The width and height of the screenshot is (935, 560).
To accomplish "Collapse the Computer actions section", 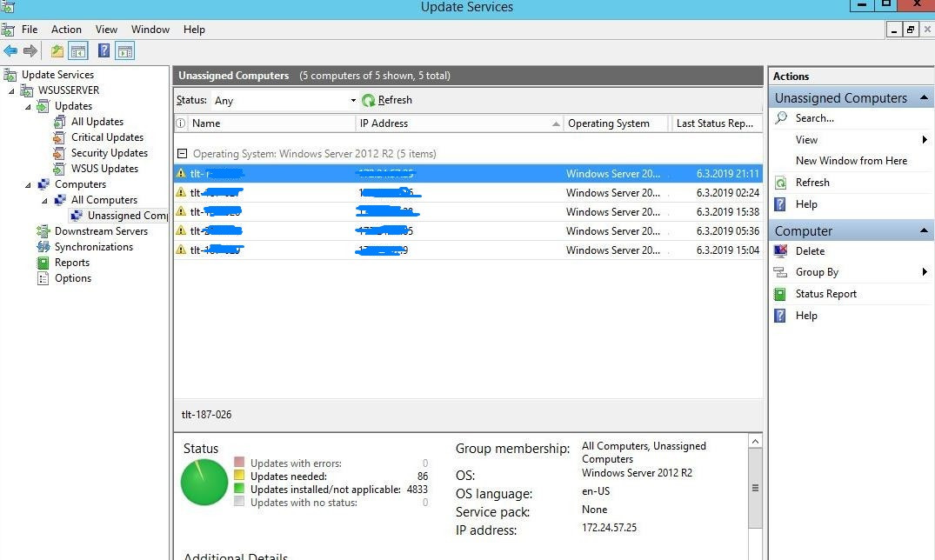I will pos(925,230).
